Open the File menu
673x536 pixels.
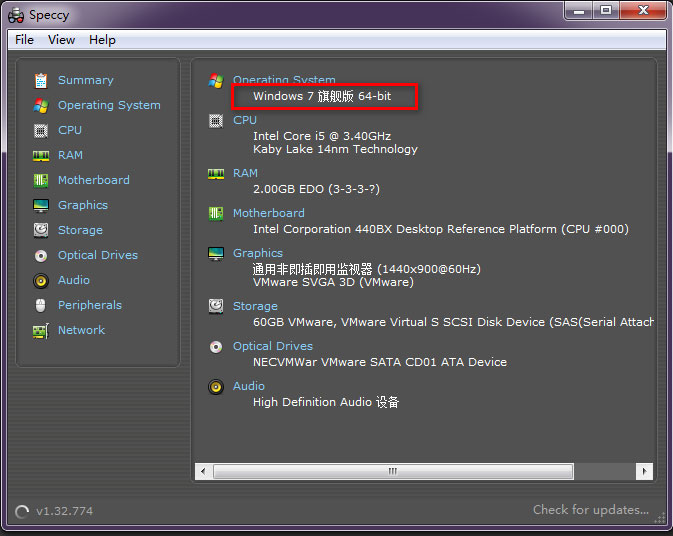pyautogui.click(x=24, y=40)
